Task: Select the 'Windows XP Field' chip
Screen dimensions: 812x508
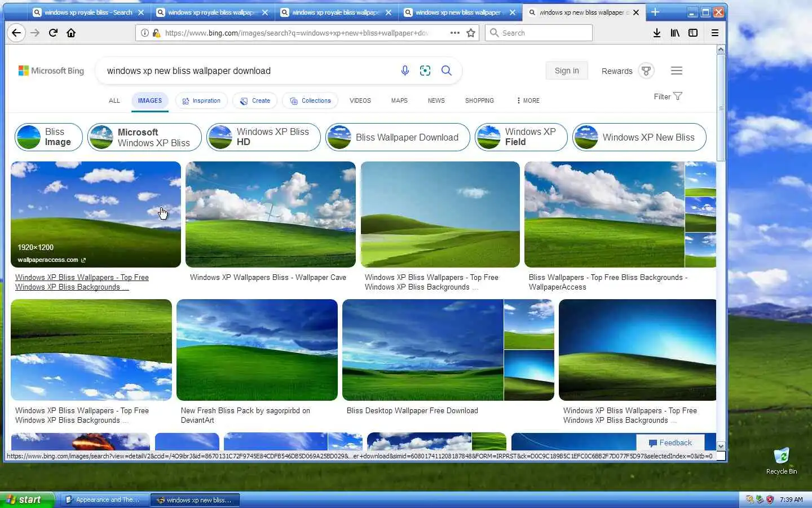Action: click(521, 137)
